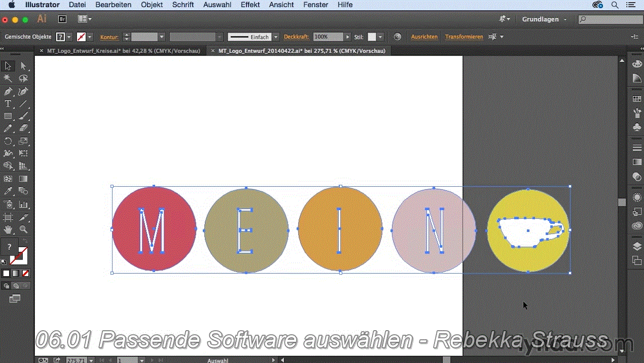Screen dimensions: 644x363
Task: Change the screen mode
Action: [x=15, y=298]
